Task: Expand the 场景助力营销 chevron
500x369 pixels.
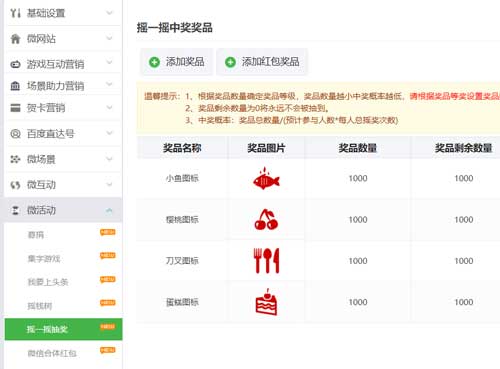Action: [x=109, y=84]
